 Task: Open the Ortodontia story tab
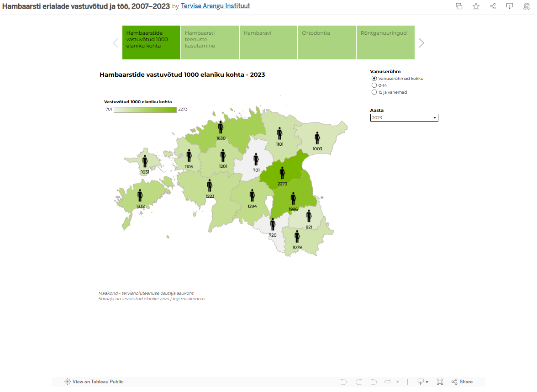point(327,42)
